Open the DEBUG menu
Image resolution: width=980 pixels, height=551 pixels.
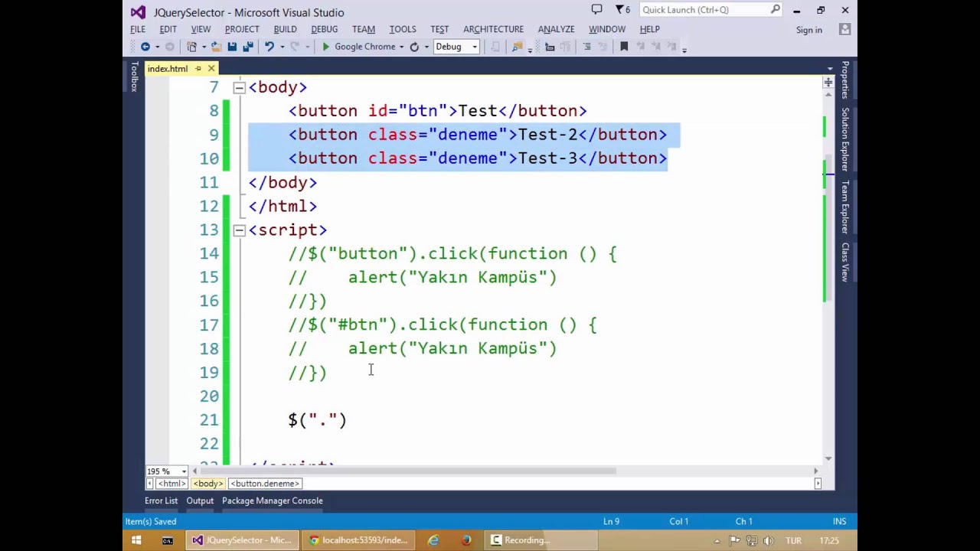(x=325, y=29)
